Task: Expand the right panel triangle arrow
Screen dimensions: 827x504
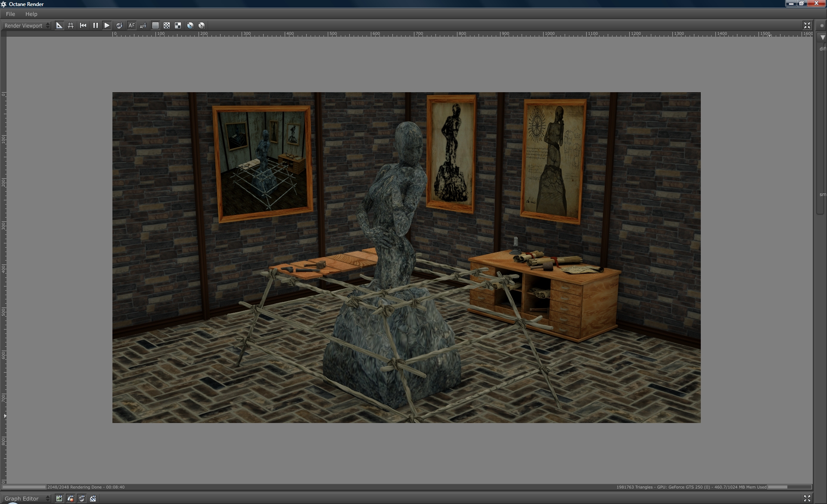Action: click(x=822, y=37)
